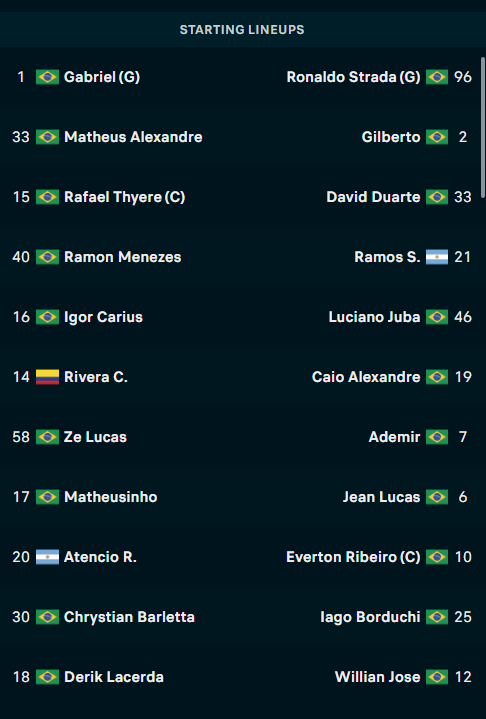Click the vertical scrollbar thumb
Screen dimensions: 486x719
(x=483, y=127)
